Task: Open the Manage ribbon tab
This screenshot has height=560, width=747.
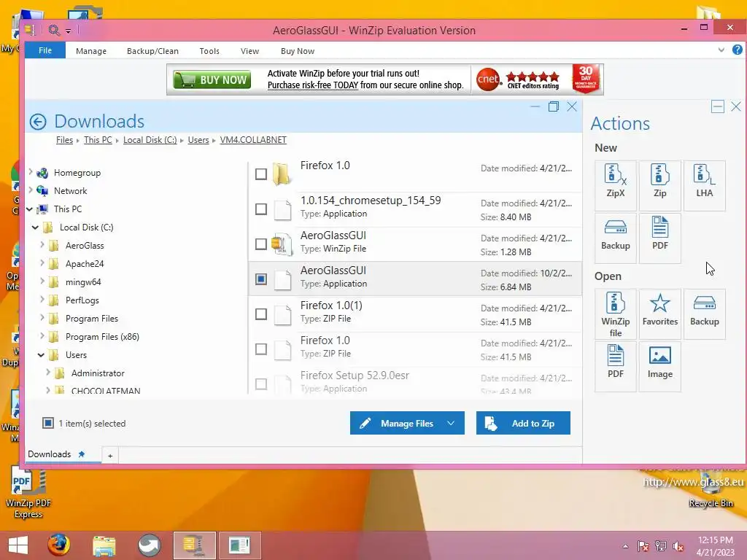Action: pyautogui.click(x=91, y=51)
